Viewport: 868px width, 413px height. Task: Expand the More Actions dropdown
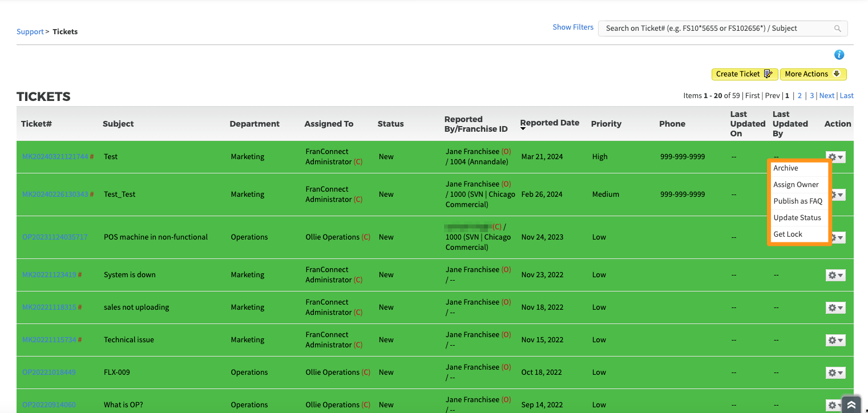(x=813, y=74)
